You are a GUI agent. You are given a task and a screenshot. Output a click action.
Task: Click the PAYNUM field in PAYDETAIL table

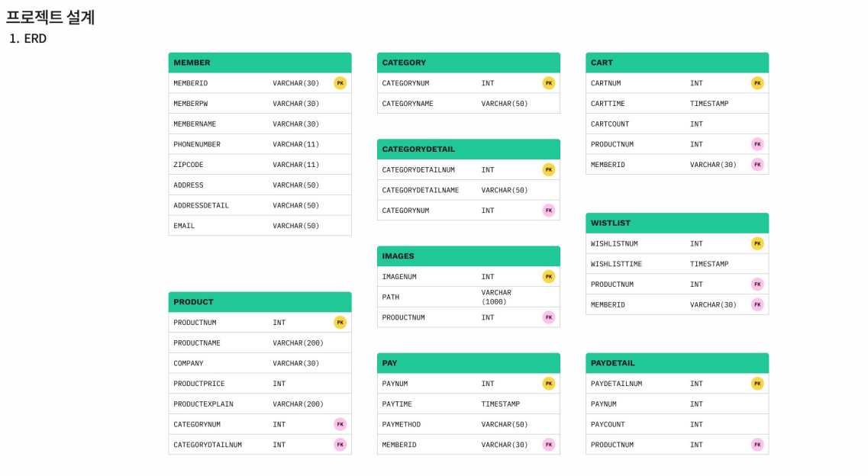pos(603,404)
